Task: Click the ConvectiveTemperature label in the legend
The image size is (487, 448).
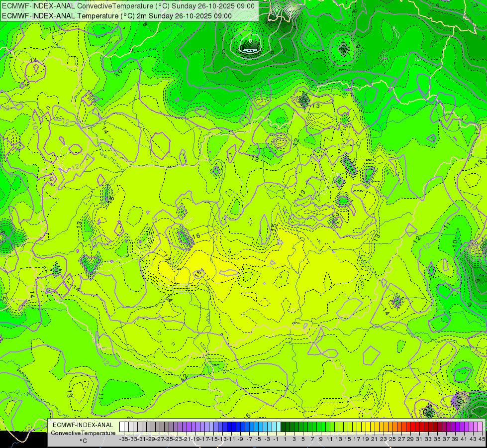Action: (83, 433)
